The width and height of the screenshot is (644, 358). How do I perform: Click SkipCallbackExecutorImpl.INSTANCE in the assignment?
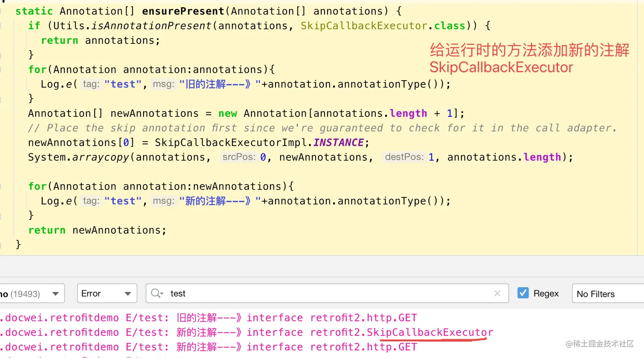[x=259, y=143]
